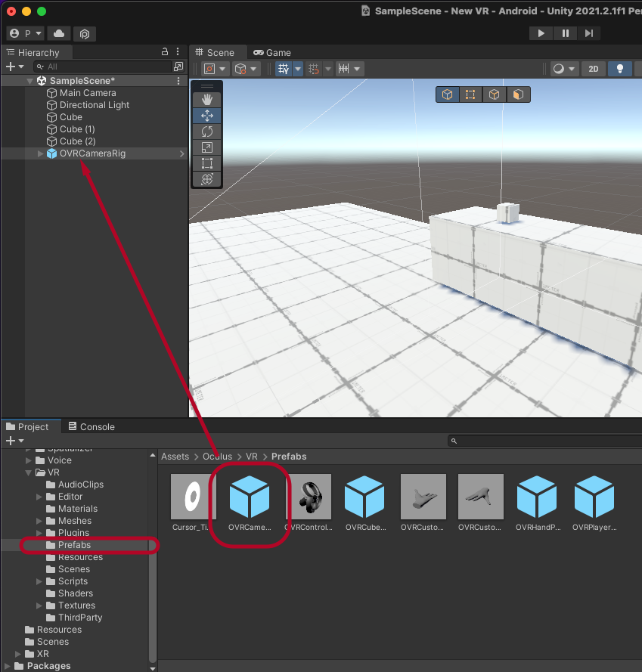The image size is (642, 672).
Task: Open tool handle position dropdown
Action: [x=215, y=69]
